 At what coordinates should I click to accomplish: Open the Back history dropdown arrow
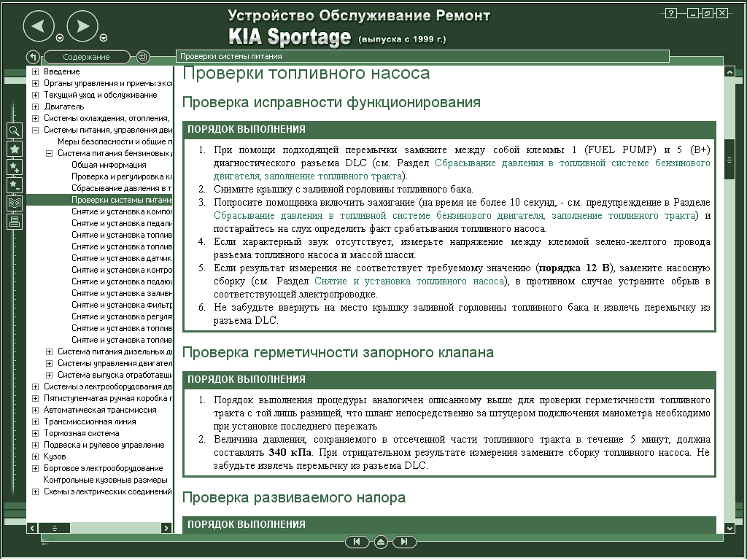click(x=60, y=38)
